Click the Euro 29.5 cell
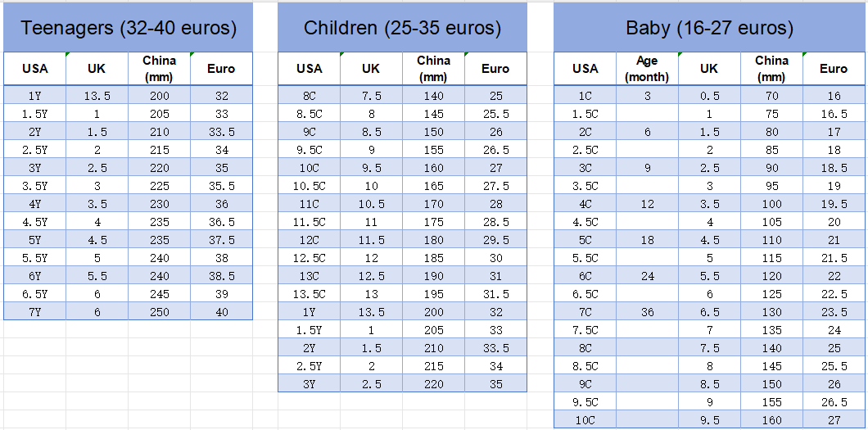Image resolution: width=868 pixels, height=430 pixels. 495,240
